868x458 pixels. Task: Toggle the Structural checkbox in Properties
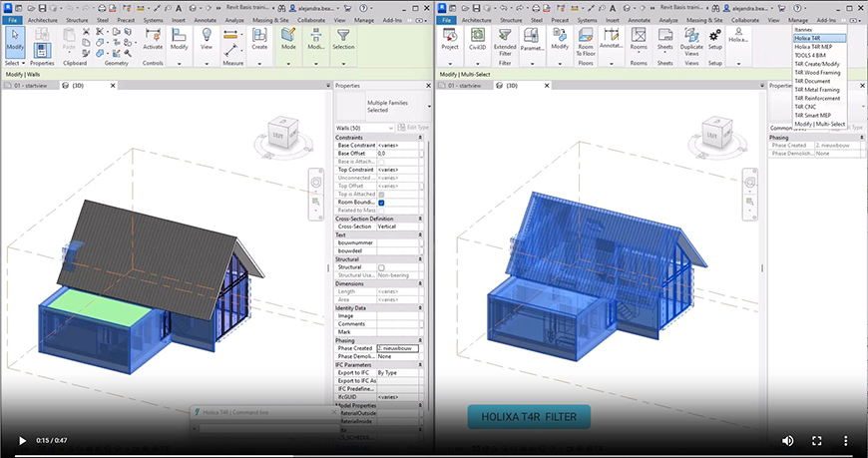[x=381, y=267]
